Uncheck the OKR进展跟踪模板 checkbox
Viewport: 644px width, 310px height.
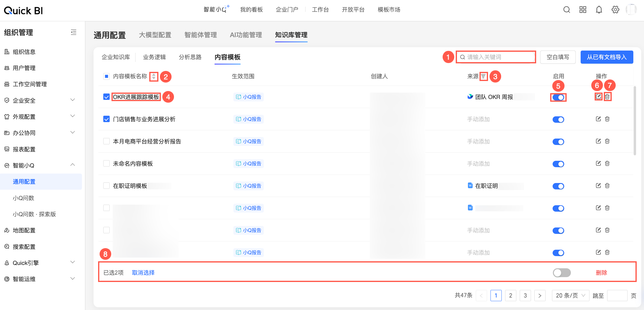click(106, 97)
